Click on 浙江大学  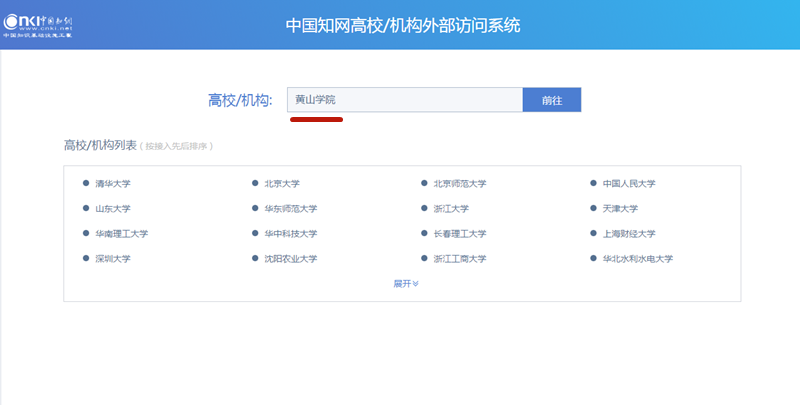[x=451, y=209]
